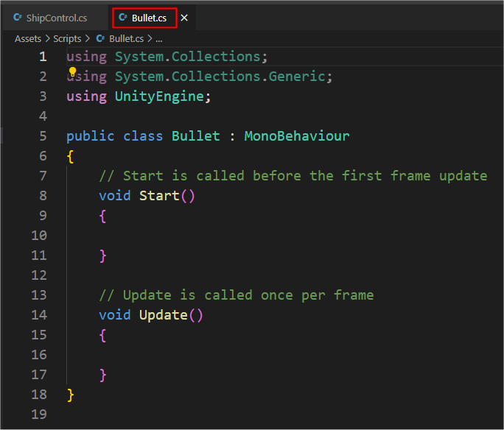Viewport: 504px width, 430px height.
Task: Click the yellow closing brace on line 18
Action: (x=71, y=395)
